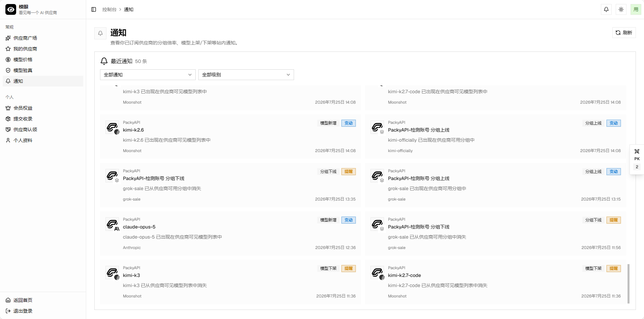This screenshot has height=319, width=644.
Task: Open the bell notifications icon in header
Action: 606,9
